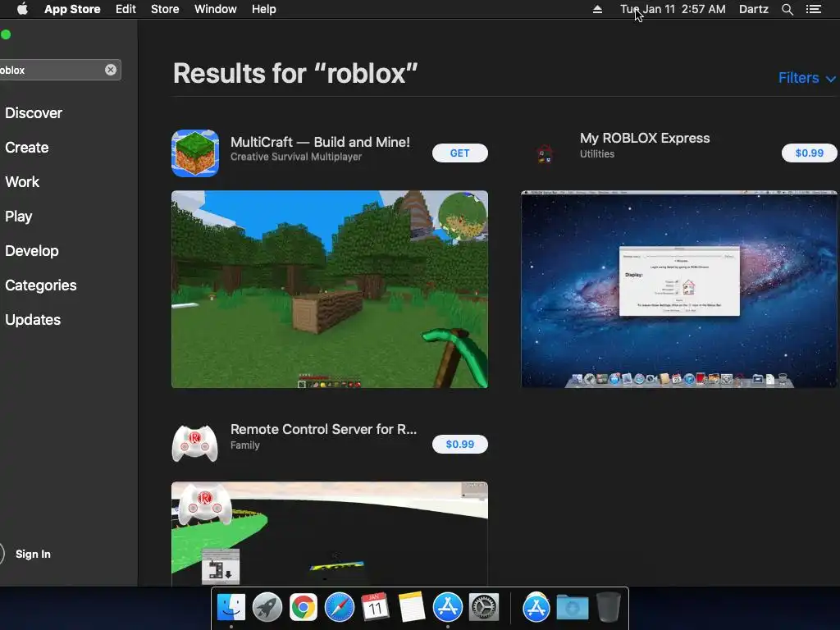The width and height of the screenshot is (840, 630).
Task: Open Trash in the Dock
Action: (x=608, y=608)
